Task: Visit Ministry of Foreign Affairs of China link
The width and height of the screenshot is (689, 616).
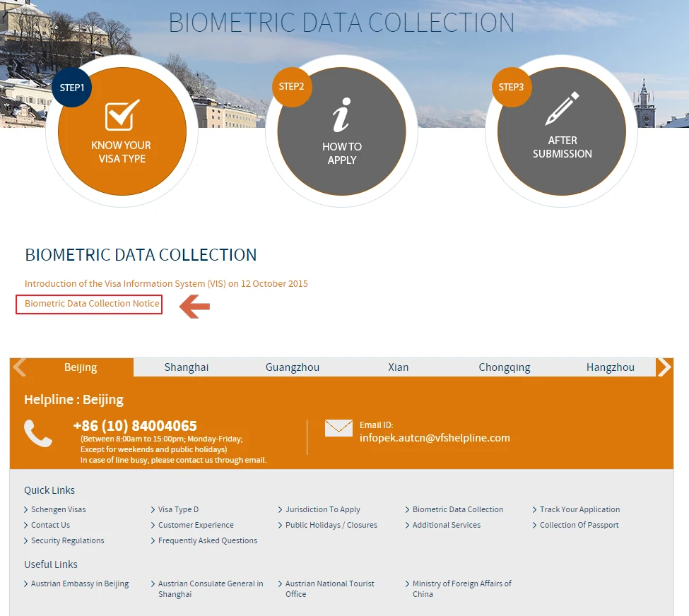Action: pyautogui.click(x=462, y=588)
